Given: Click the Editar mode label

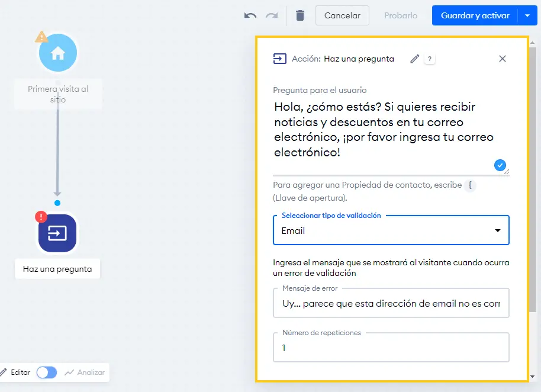Looking at the screenshot, I should [x=20, y=372].
